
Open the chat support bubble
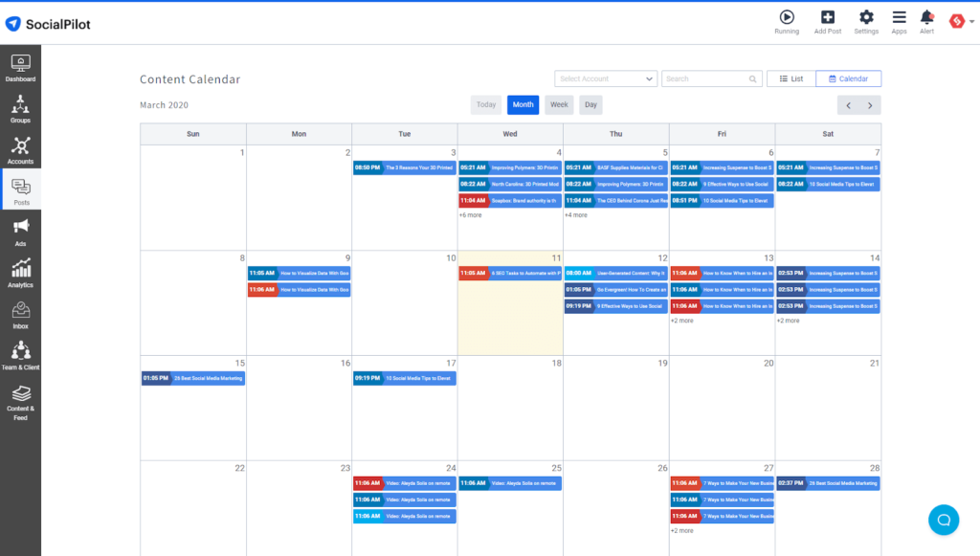coord(944,520)
